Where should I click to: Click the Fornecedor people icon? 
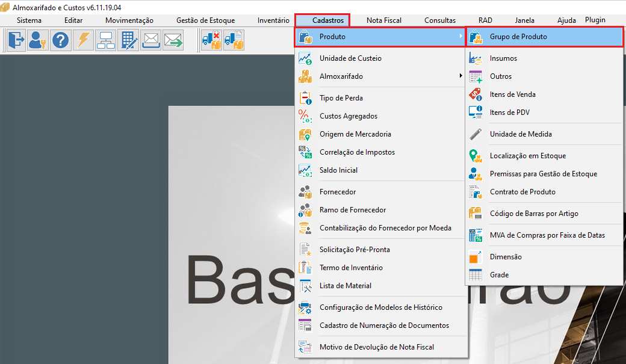point(305,191)
